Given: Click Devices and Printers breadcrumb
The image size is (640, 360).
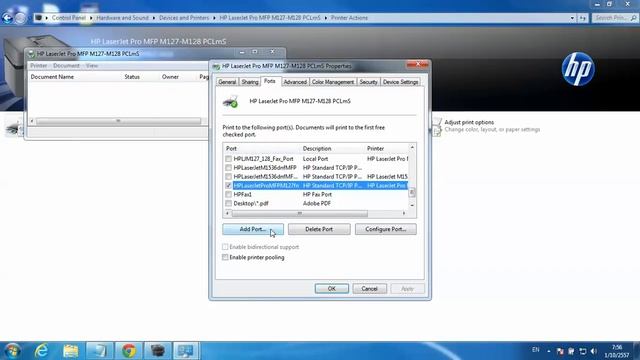Looking at the screenshot, I should 184,18.
